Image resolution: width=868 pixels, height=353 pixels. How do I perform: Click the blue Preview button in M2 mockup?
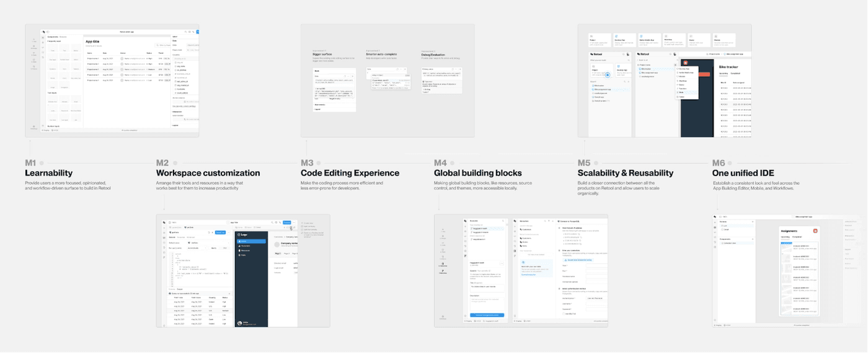click(286, 222)
